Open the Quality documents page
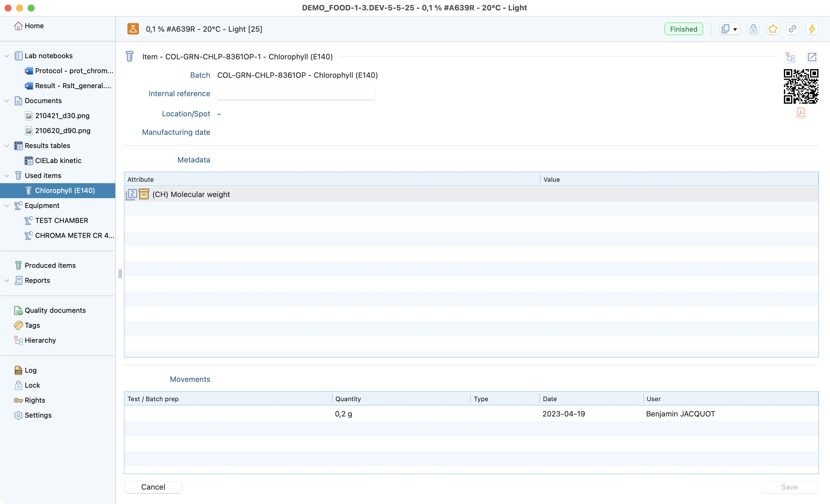Viewport: 830px width, 504px height. tap(55, 310)
